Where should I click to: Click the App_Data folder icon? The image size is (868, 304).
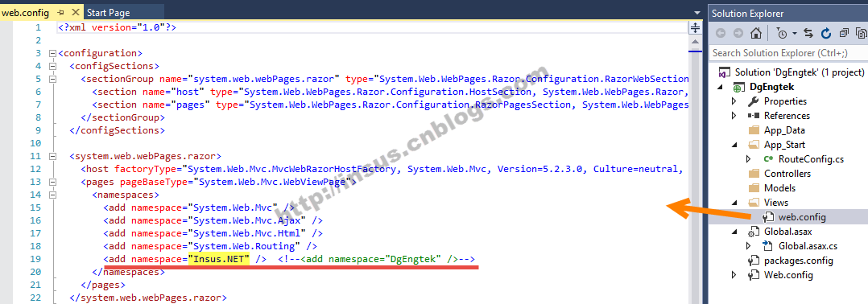click(753, 130)
